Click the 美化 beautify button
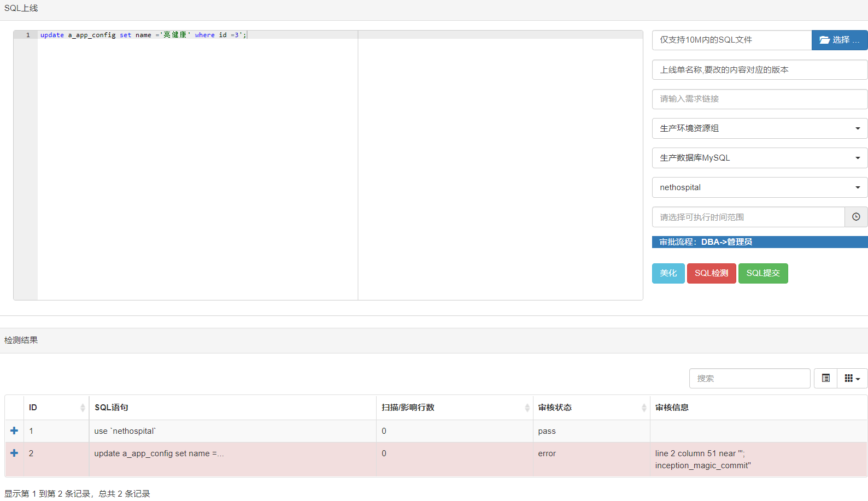 pyautogui.click(x=668, y=273)
